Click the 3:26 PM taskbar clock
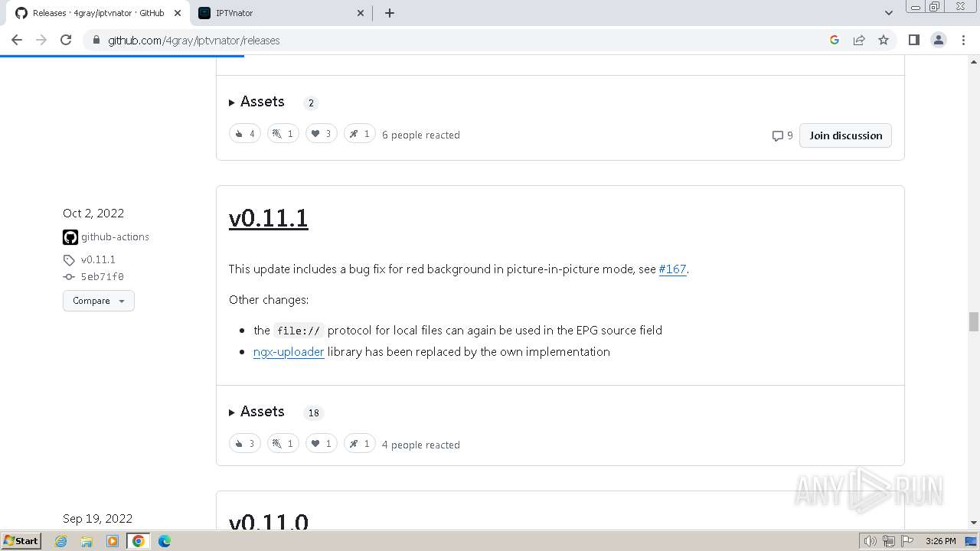980x551 pixels. (x=940, y=541)
